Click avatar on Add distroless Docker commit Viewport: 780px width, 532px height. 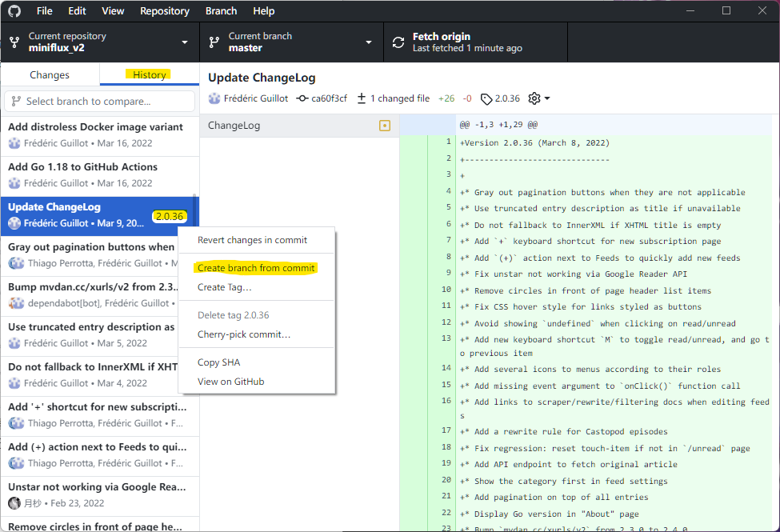point(14,143)
